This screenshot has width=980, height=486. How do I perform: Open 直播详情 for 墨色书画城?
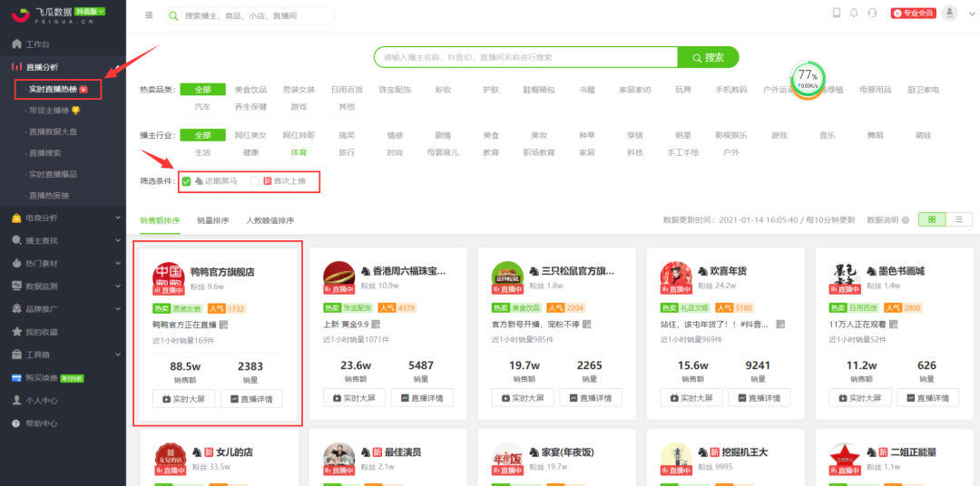click(928, 398)
